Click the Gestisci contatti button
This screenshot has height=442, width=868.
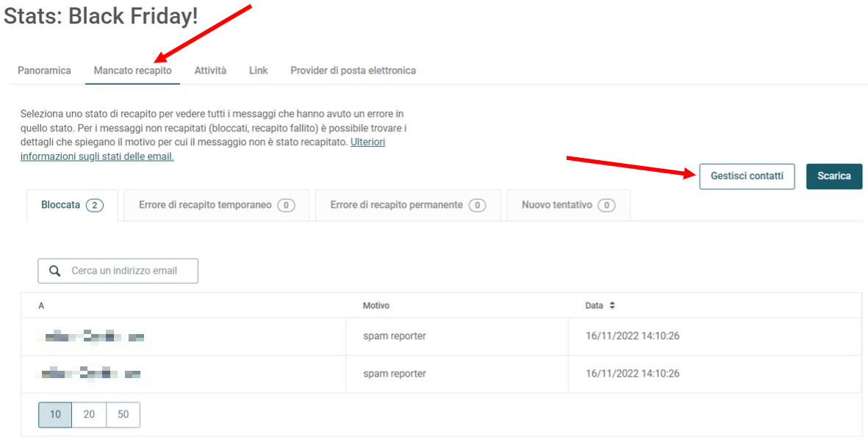[x=747, y=176]
